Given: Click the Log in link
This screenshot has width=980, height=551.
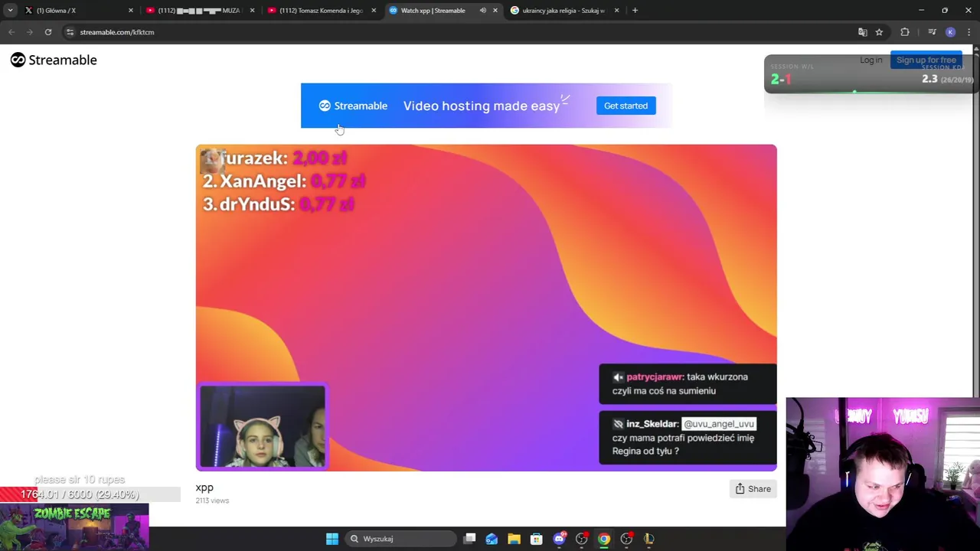Looking at the screenshot, I should (871, 60).
